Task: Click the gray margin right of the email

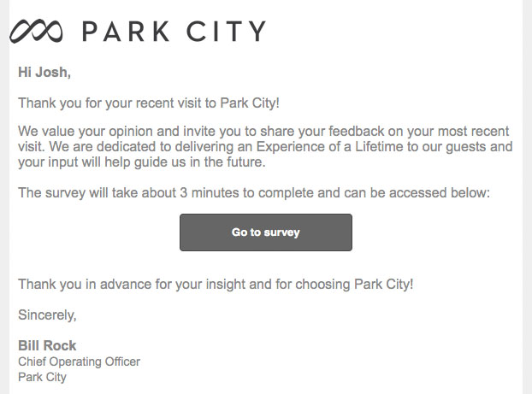Action: [527, 197]
